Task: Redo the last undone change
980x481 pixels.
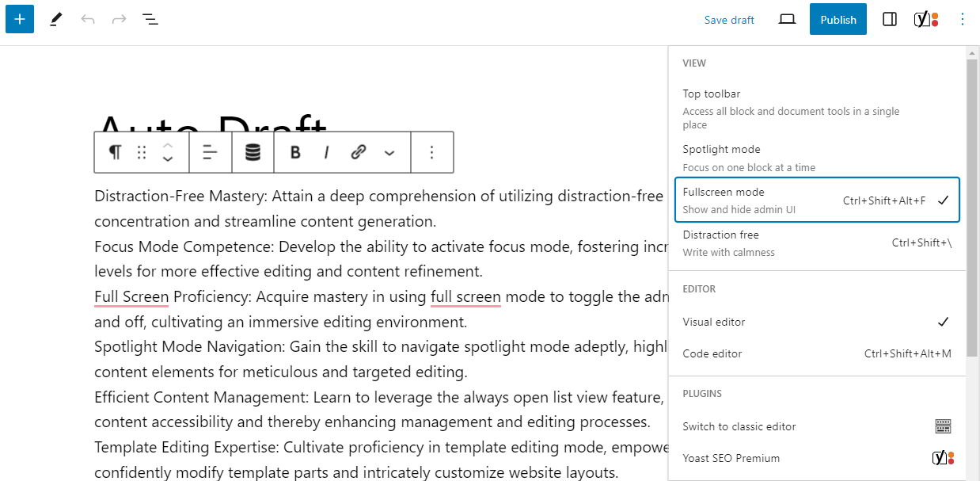Action: (119, 19)
